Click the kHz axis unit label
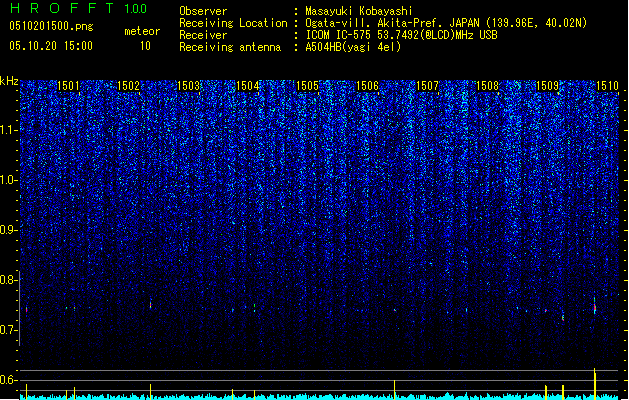This screenshot has height=400, width=629. tap(9, 81)
